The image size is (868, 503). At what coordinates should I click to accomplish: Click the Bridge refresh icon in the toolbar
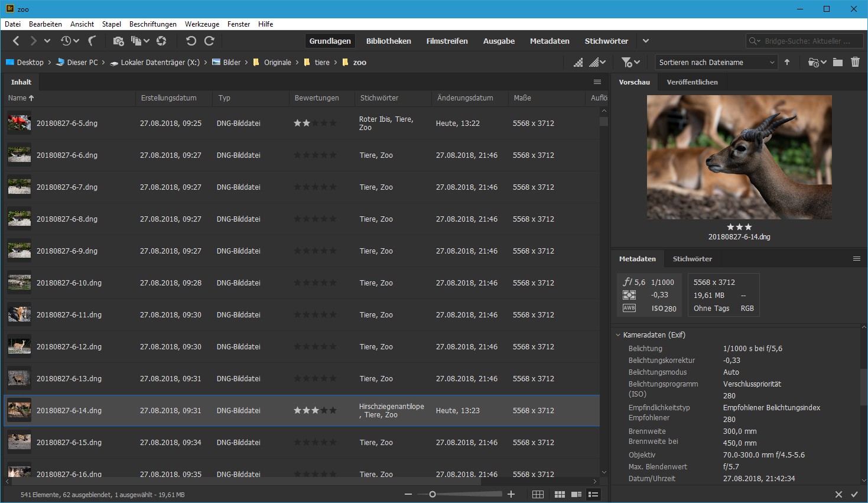[x=161, y=41]
